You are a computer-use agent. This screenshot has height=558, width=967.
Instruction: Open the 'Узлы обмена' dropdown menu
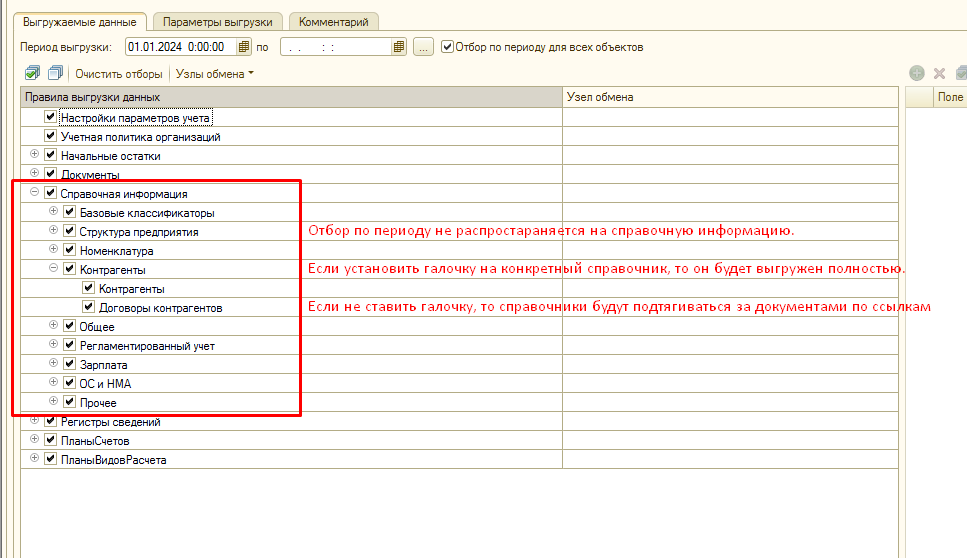pos(215,73)
